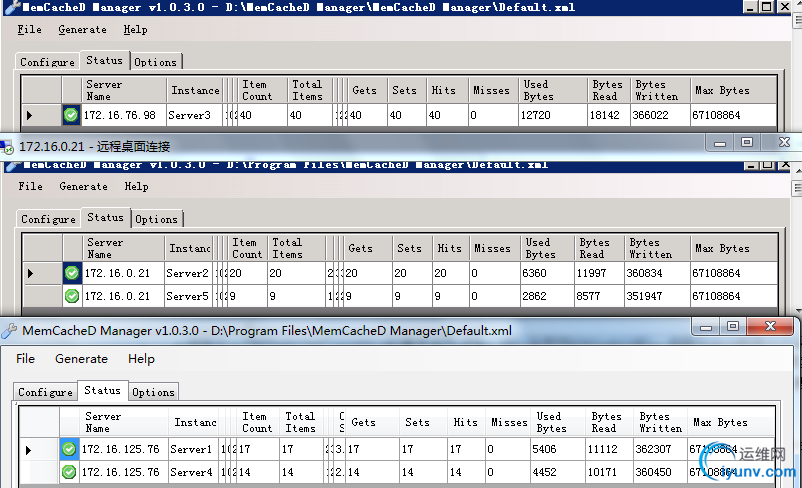Screen dimensions: 802x488
Task: Click Item Count column header in top window
Action: click(262, 90)
